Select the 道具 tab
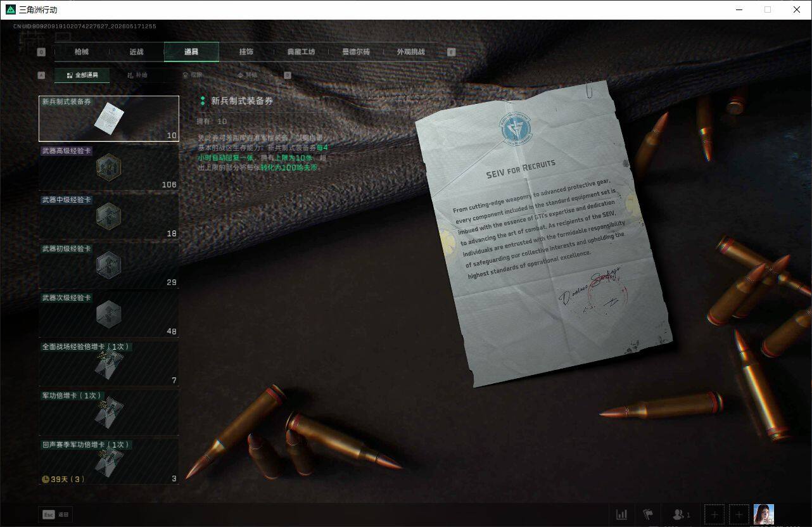 point(191,52)
